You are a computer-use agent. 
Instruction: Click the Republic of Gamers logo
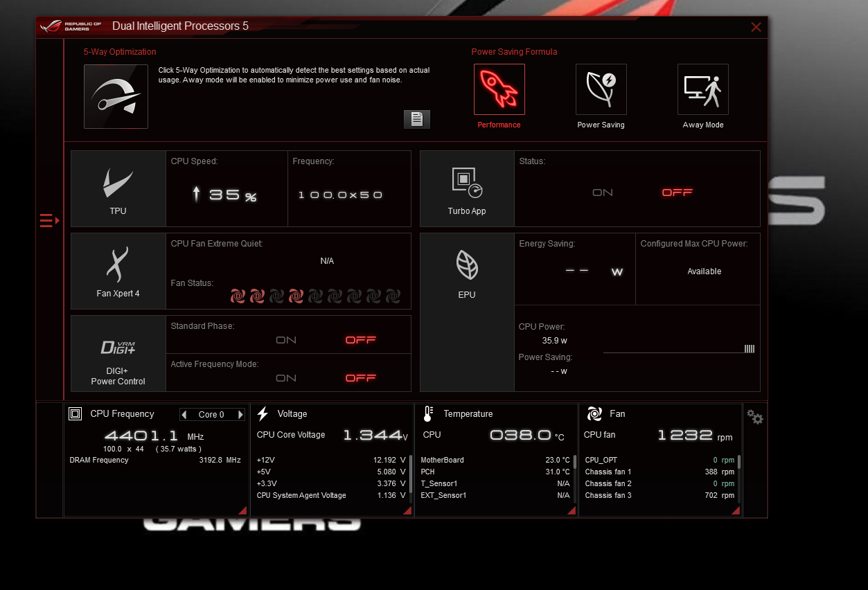(x=71, y=26)
